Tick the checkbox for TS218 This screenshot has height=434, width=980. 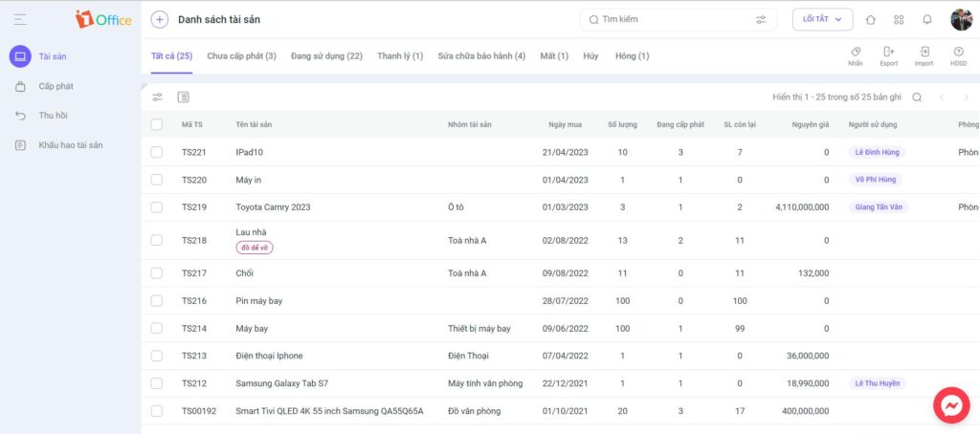click(156, 240)
